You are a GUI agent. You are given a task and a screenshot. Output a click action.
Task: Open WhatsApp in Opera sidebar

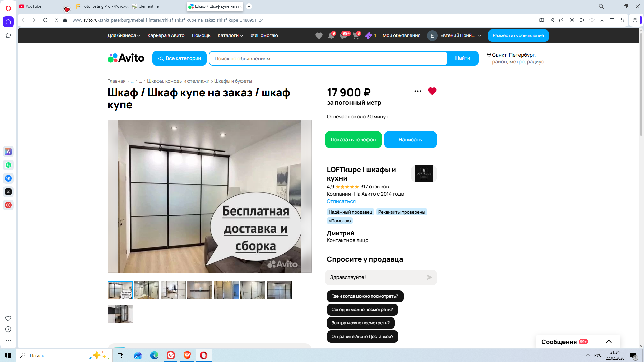click(8, 165)
